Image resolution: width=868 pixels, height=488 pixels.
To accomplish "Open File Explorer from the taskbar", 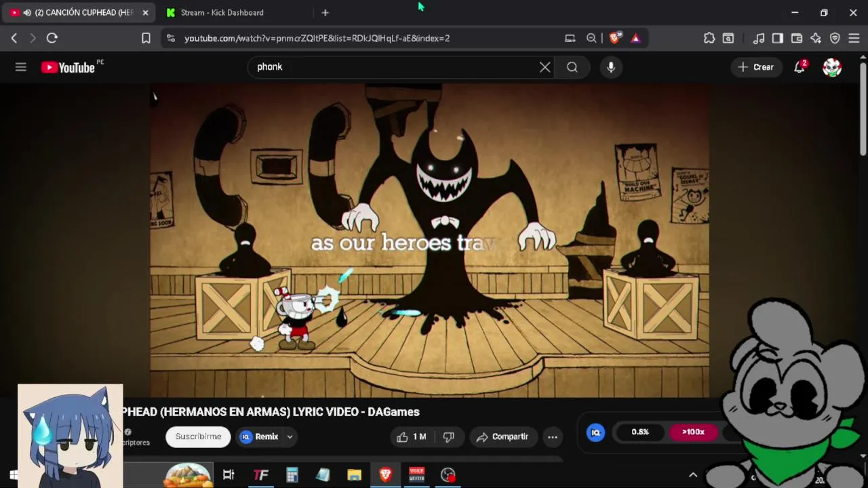I will [355, 475].
